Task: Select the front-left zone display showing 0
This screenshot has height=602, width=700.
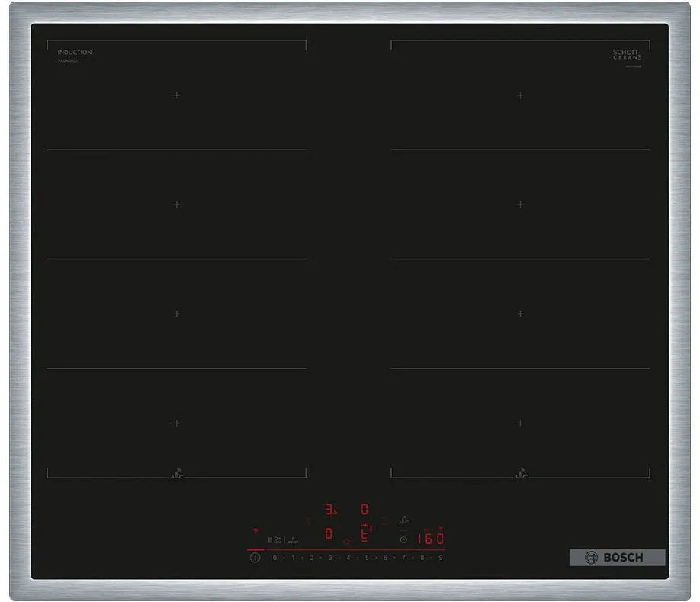Action: coord(329,533)
